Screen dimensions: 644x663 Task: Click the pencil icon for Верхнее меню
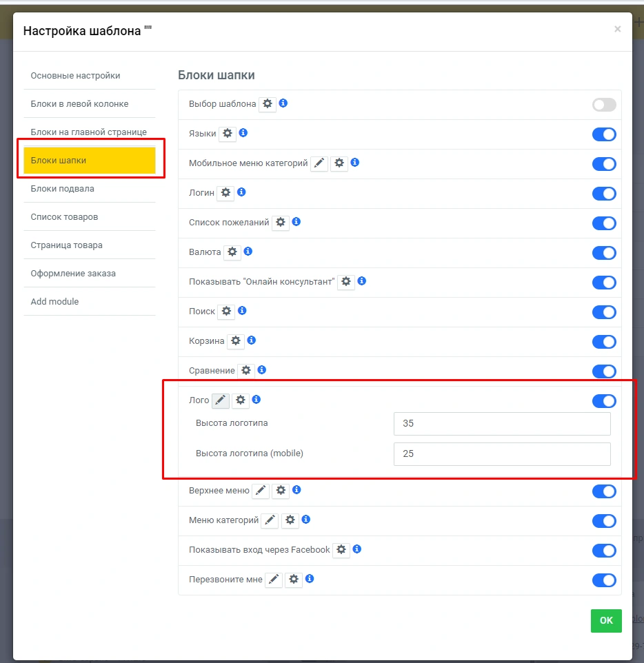[261, 491]
